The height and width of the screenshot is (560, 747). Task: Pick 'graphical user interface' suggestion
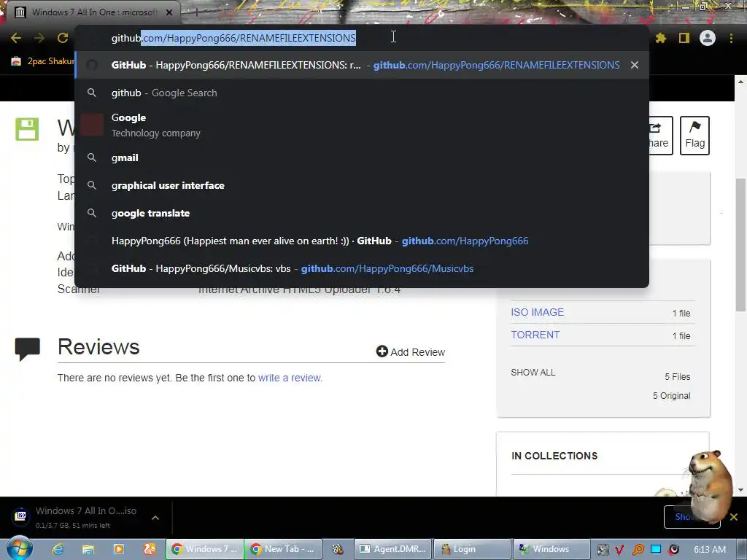(362, 185)
